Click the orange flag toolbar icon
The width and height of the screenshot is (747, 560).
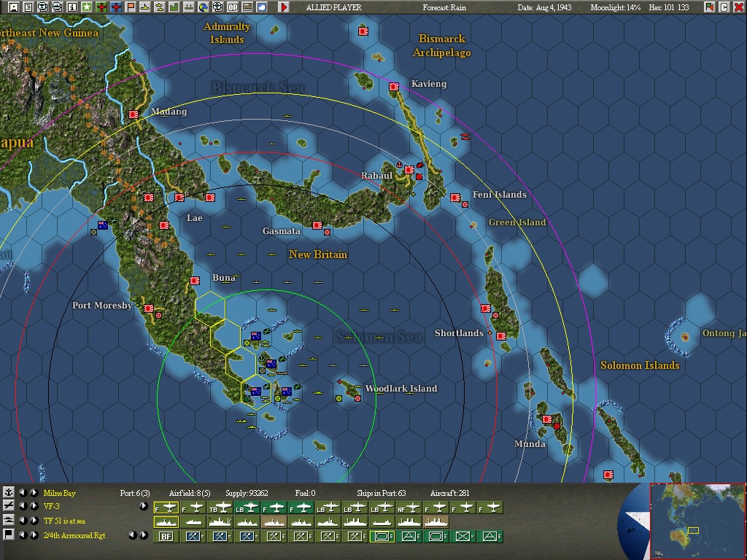point(131,7)
